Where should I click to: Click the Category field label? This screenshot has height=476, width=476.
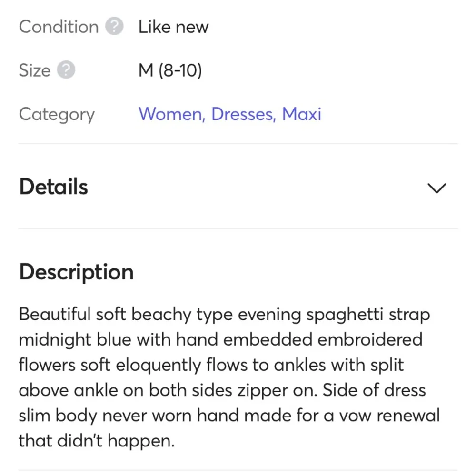click(57, 114)
